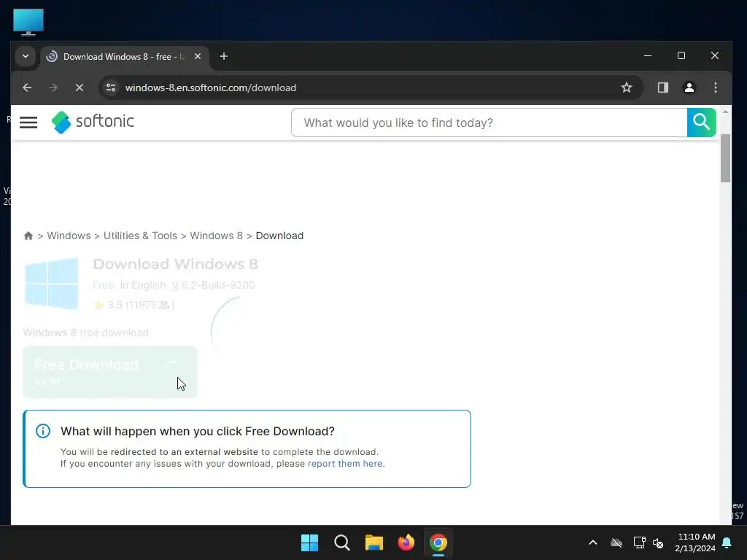The width and height of the screenshot is (747, 560).
Task: Click the address bar URL windows-8.en.softonic.com/download
Action: 211,87
